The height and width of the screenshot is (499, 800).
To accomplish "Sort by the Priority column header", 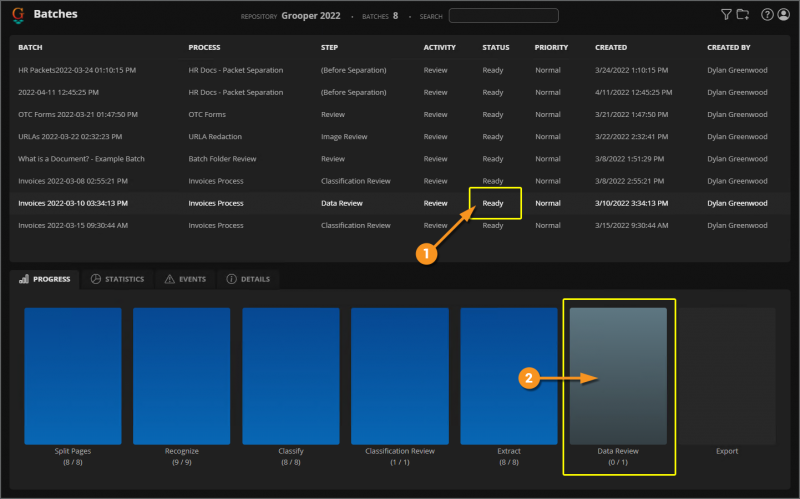I will click(x=551, y=47).
